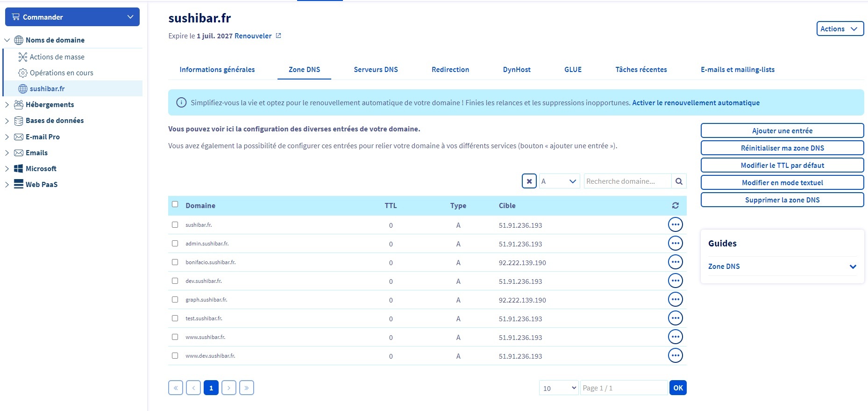Open the Redirection tab
The width and height of the screenshot is (868, 411).
coord(450,70)
